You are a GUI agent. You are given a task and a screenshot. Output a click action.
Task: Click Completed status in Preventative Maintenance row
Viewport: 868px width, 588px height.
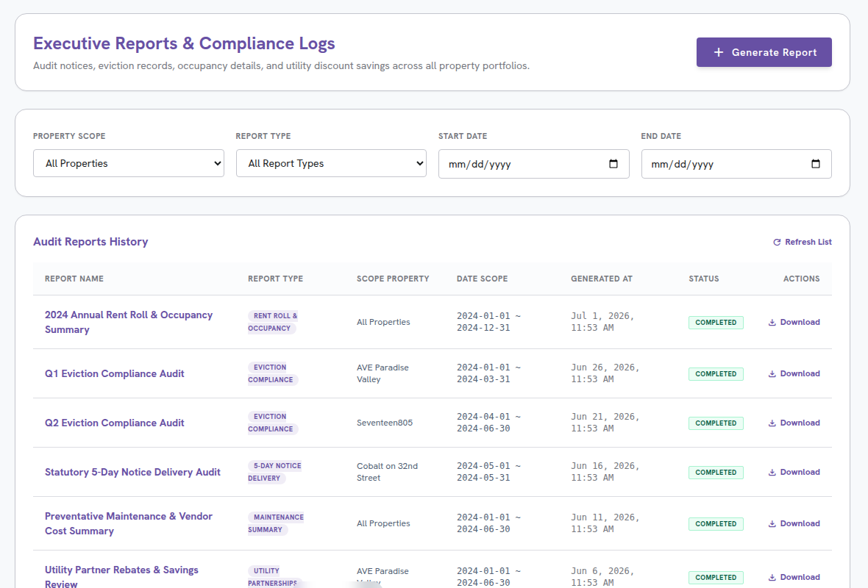click(x=716, y=524)
